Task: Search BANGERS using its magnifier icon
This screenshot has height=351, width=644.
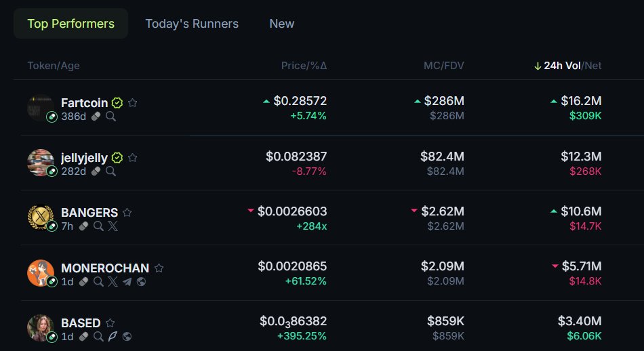Action: coord(98,226)
